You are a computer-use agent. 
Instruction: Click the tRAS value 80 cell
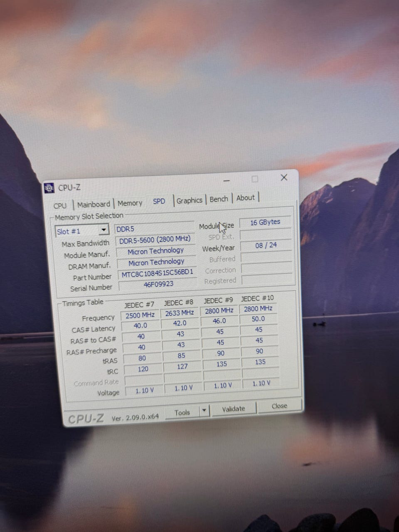point(142,358)
